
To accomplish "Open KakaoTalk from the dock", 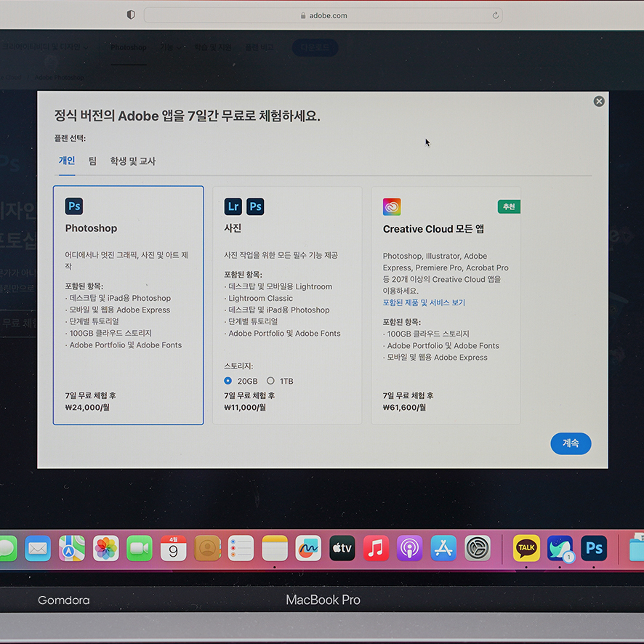I will tap(526, 548).
